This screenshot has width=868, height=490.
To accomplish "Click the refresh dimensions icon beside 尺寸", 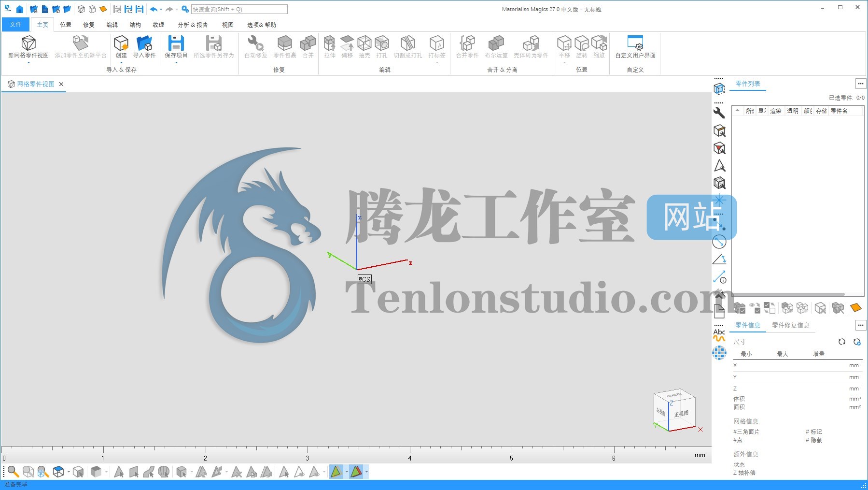I will coord(842,342).
